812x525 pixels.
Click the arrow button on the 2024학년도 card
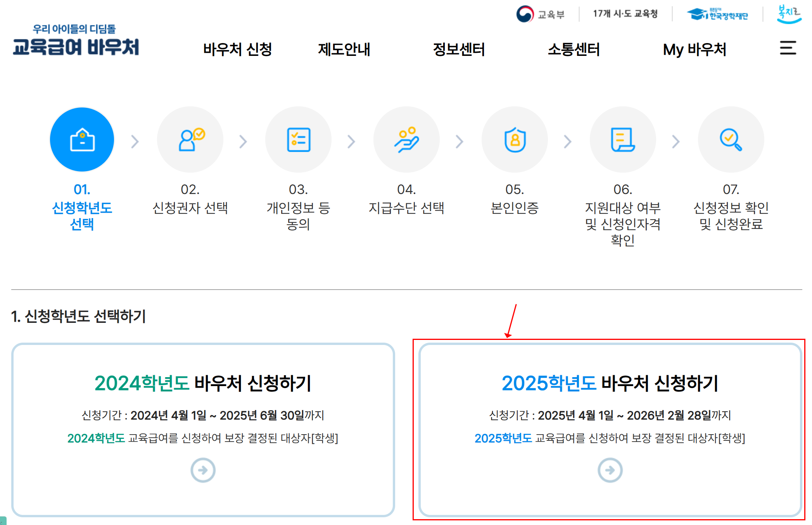203,470
